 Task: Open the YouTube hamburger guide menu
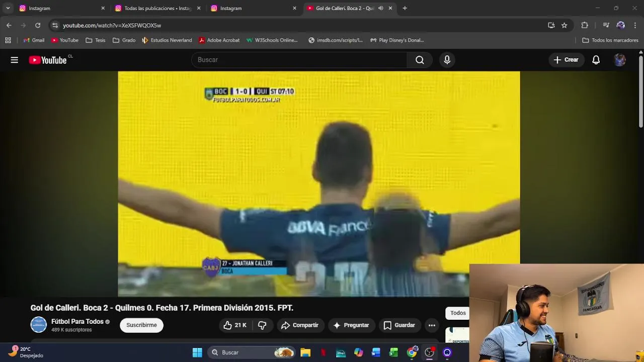pyautogui.click(x=14, y=60)
